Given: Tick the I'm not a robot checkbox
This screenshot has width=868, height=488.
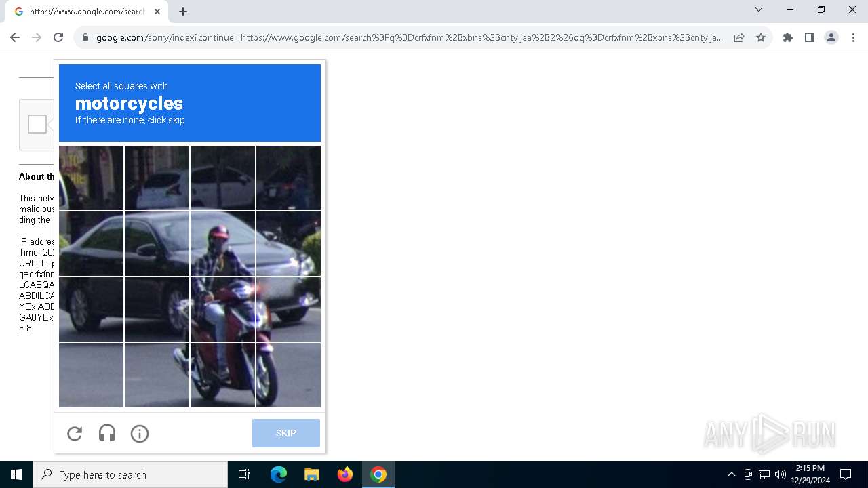Looking at the screenshot, I should [37, 124].
